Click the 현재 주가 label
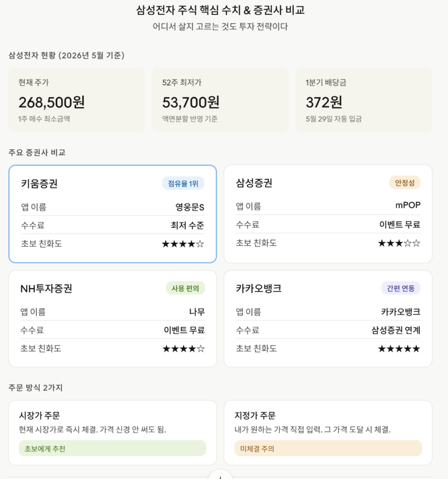This screenshot has width=448, height=479. (x=34, y=82)
